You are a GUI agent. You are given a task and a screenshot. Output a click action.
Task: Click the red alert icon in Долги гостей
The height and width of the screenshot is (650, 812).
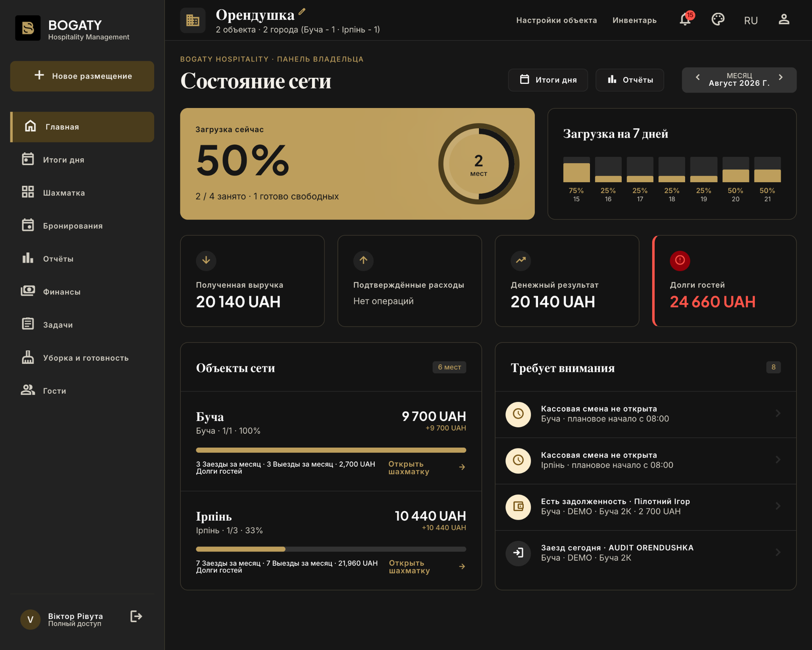point(680,261)
